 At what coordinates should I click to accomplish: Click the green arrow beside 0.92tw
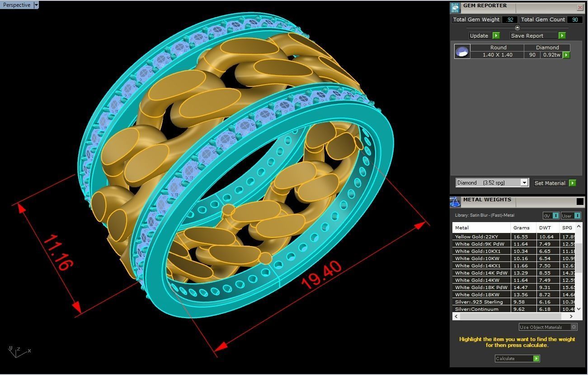(x=566, y=55)
